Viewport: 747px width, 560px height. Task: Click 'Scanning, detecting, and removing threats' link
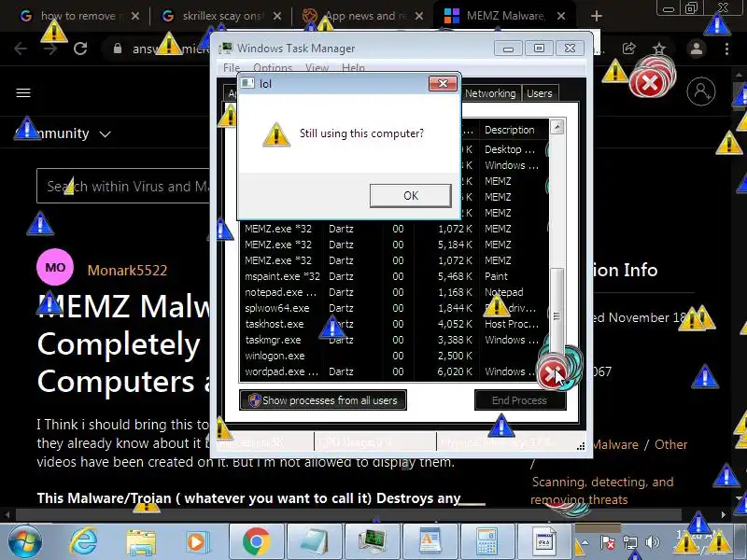[602, 491]
